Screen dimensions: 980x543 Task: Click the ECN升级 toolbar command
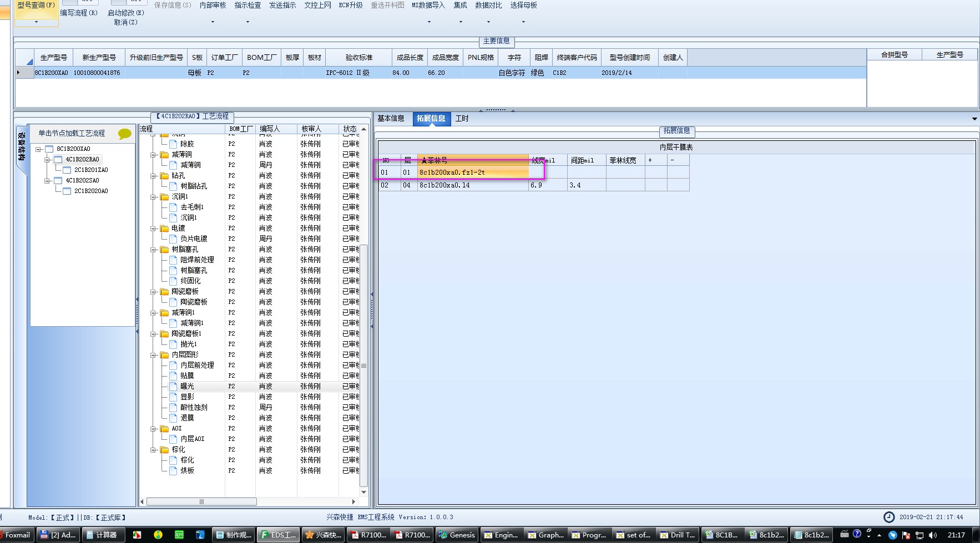coord(351,5)
